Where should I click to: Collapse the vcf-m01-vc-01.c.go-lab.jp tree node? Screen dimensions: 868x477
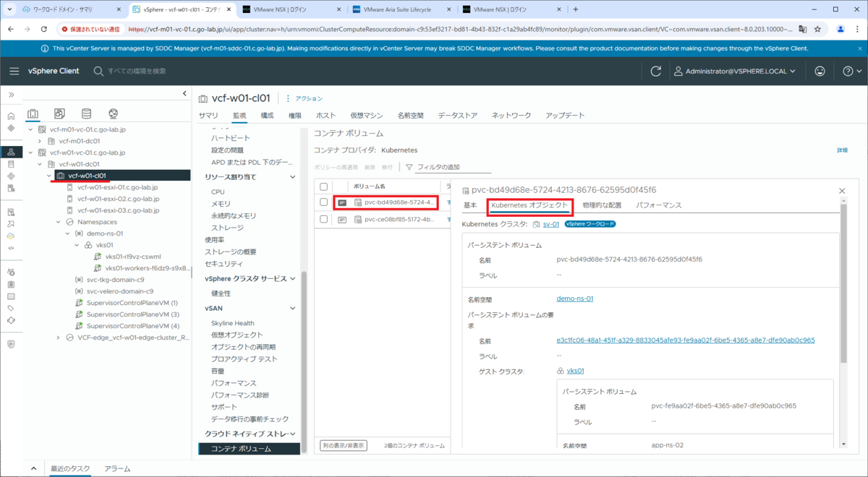[x=30, y=129]
